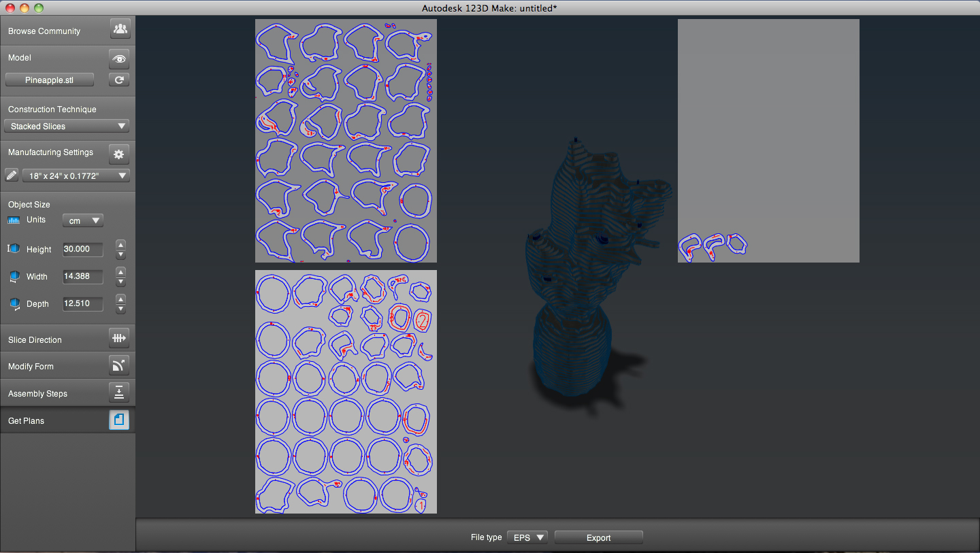Open the cm units dropdown
This screenshot has height=553, width=980.
tap(83, 220)
